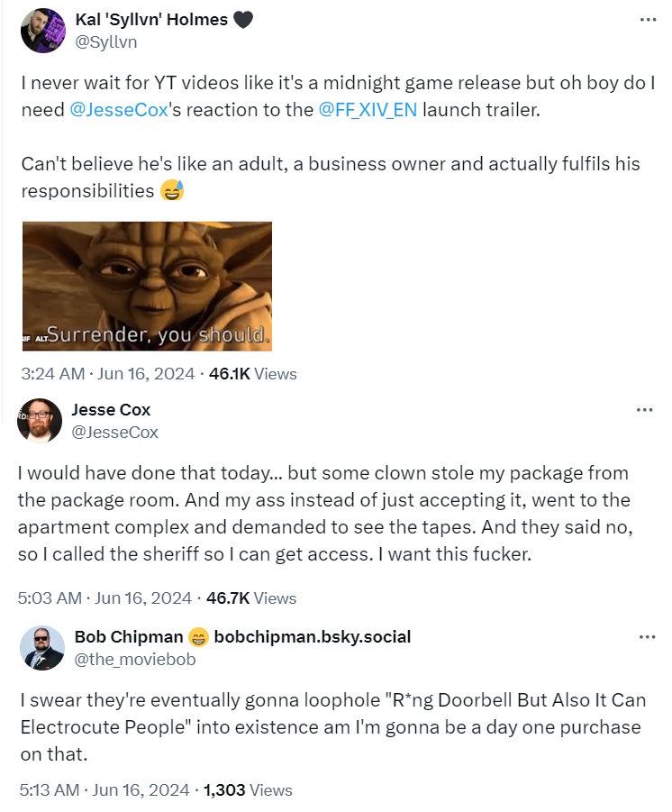Click the sweat-smile emoji in Kal's tweet
Viewport: 672px width, 812px height.
coord(170,192)
